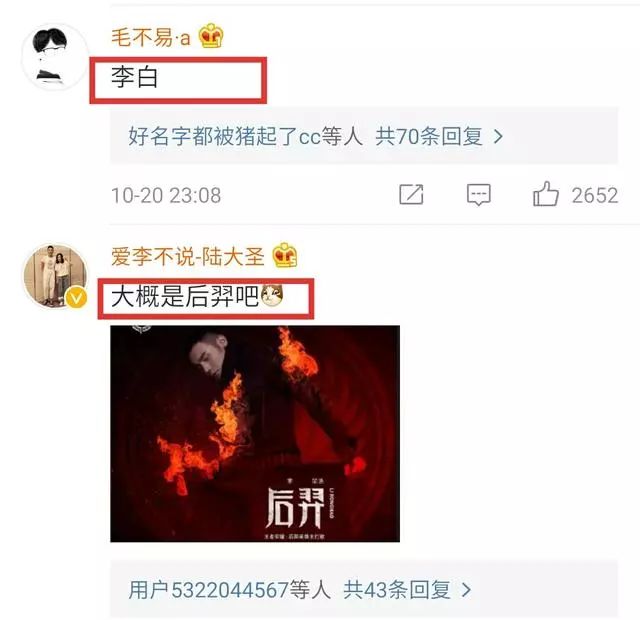
Task: Visit username 毛不易·a profile
Action: [151, 38]
